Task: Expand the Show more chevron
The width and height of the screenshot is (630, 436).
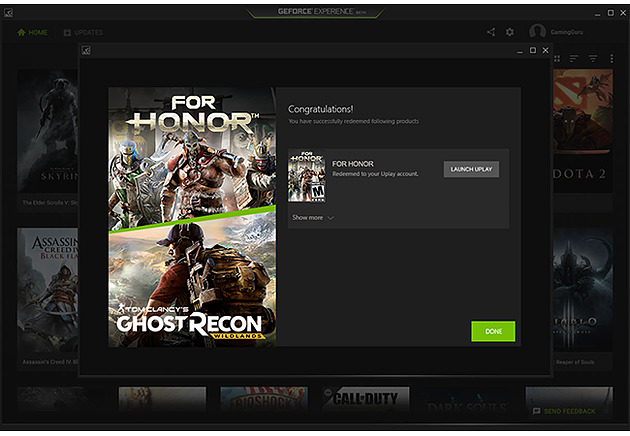Action: pyautogui.click(x=331, y=218)
